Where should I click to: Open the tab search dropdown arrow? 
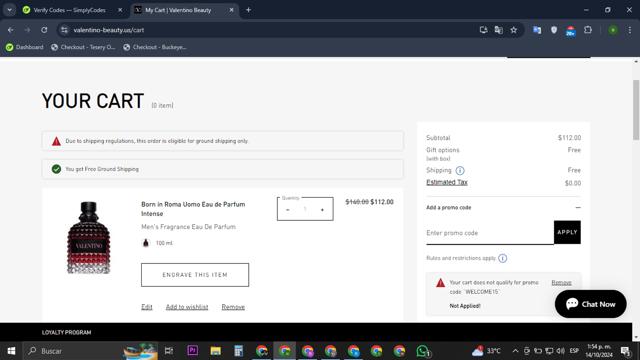[9, 10]
